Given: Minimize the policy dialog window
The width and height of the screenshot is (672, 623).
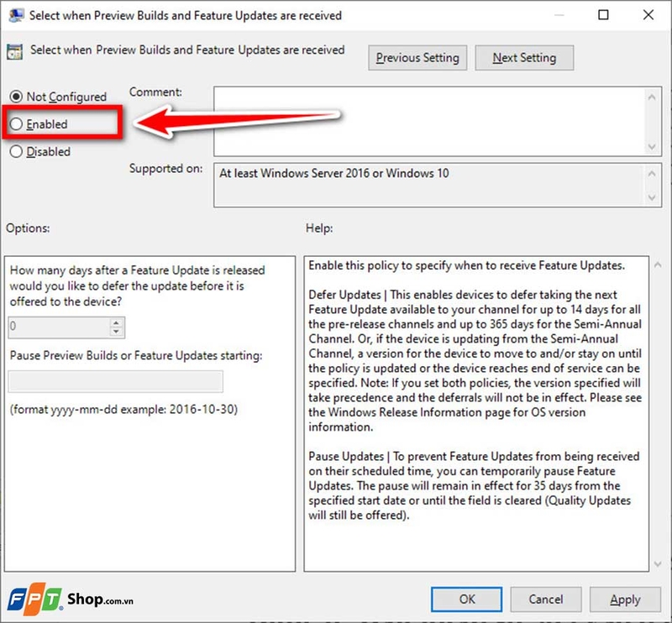Looking at the screenshot, I should coord(559,15).
